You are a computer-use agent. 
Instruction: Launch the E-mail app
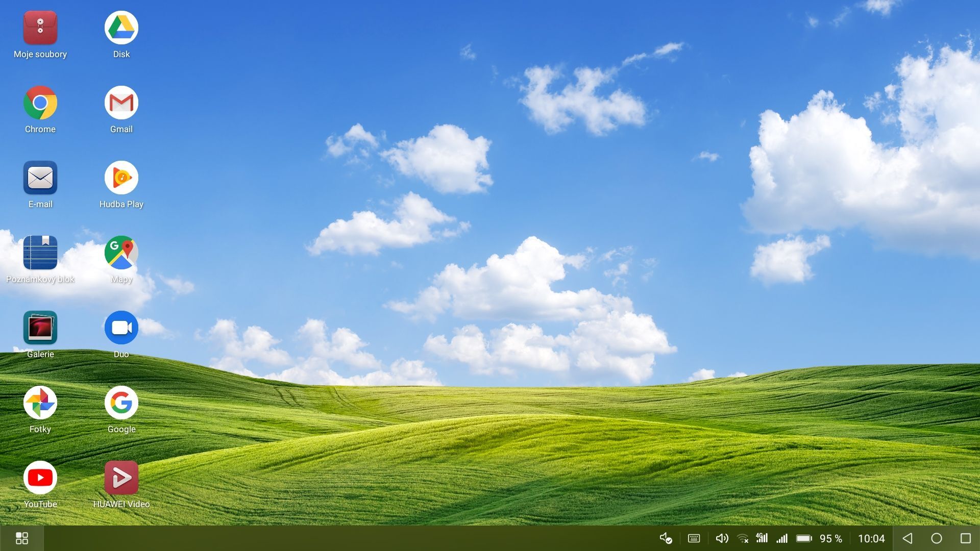tap(40, 178)
